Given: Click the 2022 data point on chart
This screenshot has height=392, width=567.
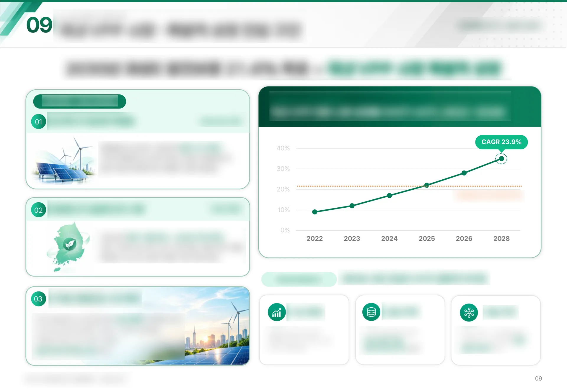Looking at the screenshot, I should tap(315, 212).
